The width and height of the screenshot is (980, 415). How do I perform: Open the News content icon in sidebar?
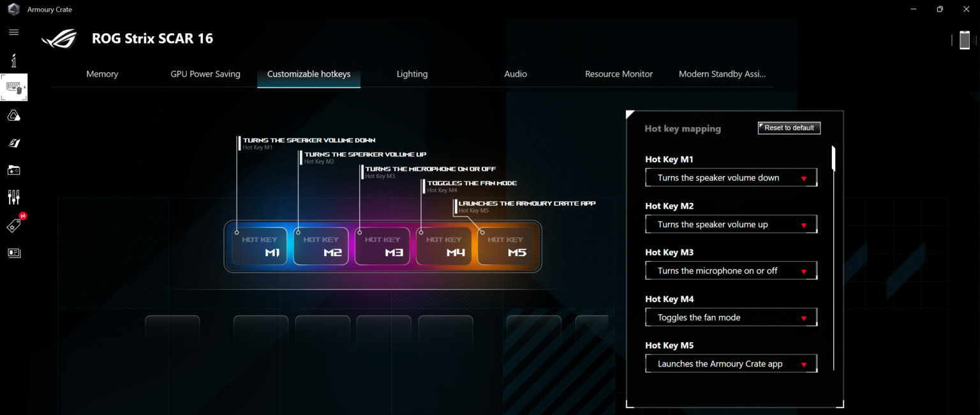pos(13,253)
